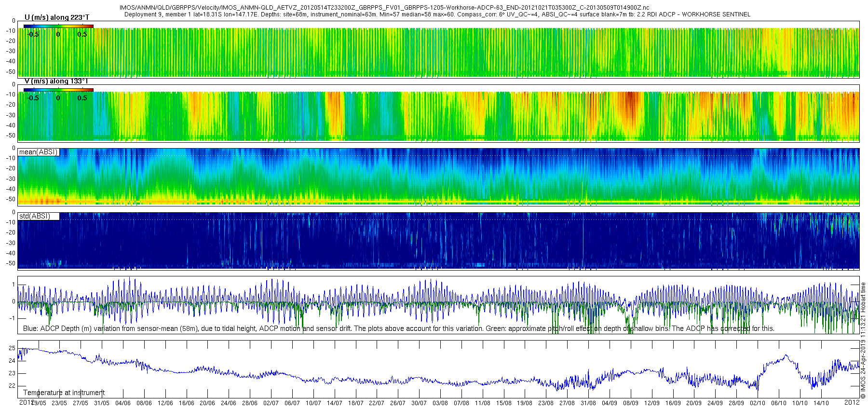Click the 'Deployment 9, member 1' info line

(x=437, y=14)
